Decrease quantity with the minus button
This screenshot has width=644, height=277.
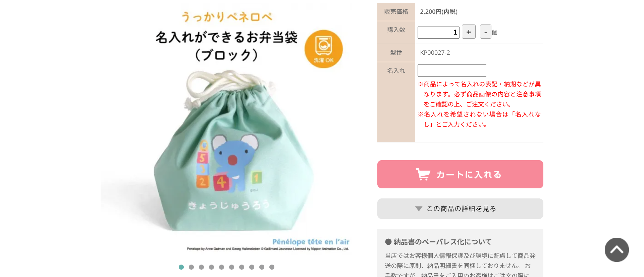(x=485, y=32)
